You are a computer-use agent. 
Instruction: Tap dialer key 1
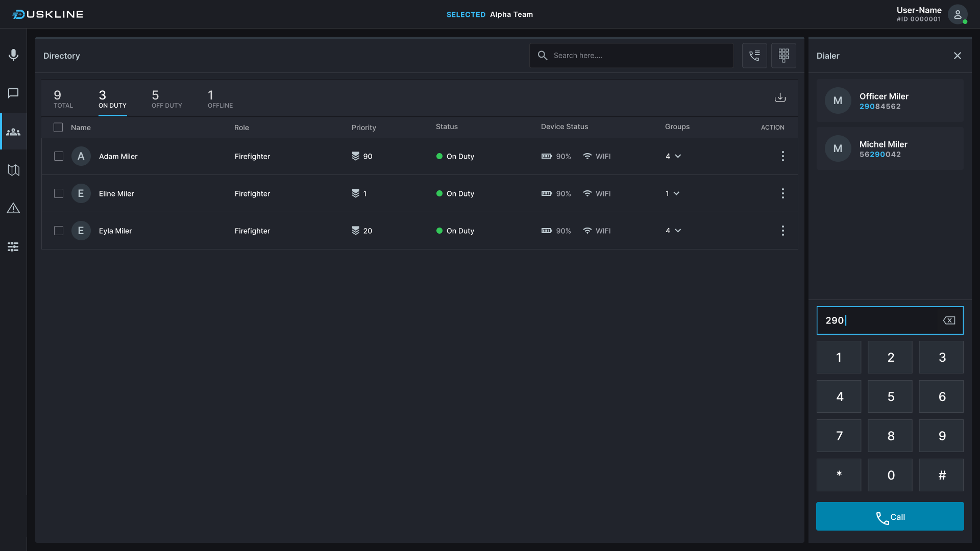click(x=839, y=357)
